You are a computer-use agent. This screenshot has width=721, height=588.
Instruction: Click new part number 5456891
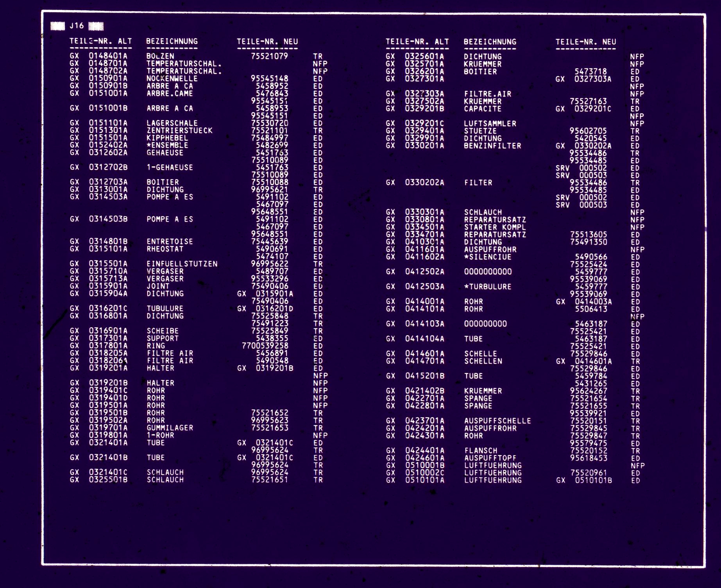[272, 353]
